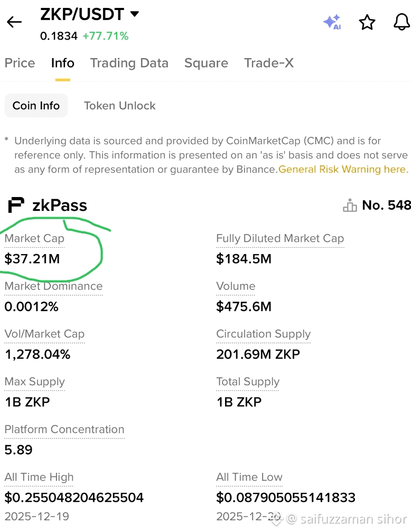Tap the Circulation Supply label
Image resolution: width=411 pixels, height=532 pixels.
tap(264, 334)
